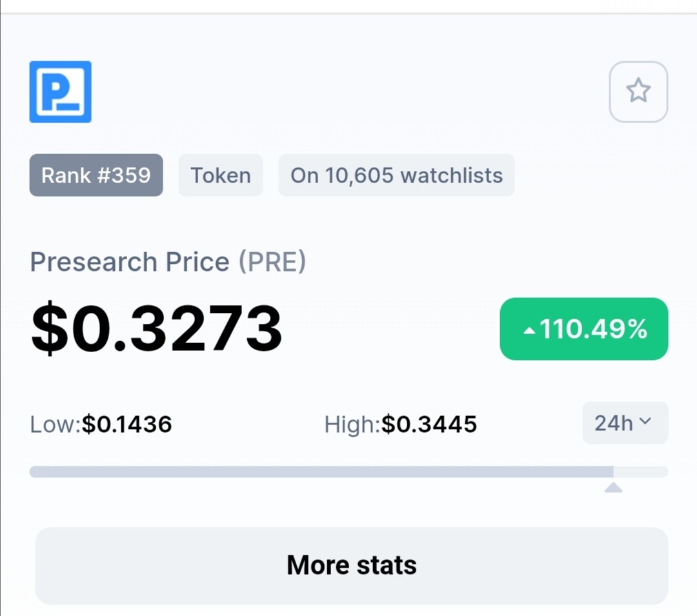Click the triangle marker under range bar

tap(614, 488)
